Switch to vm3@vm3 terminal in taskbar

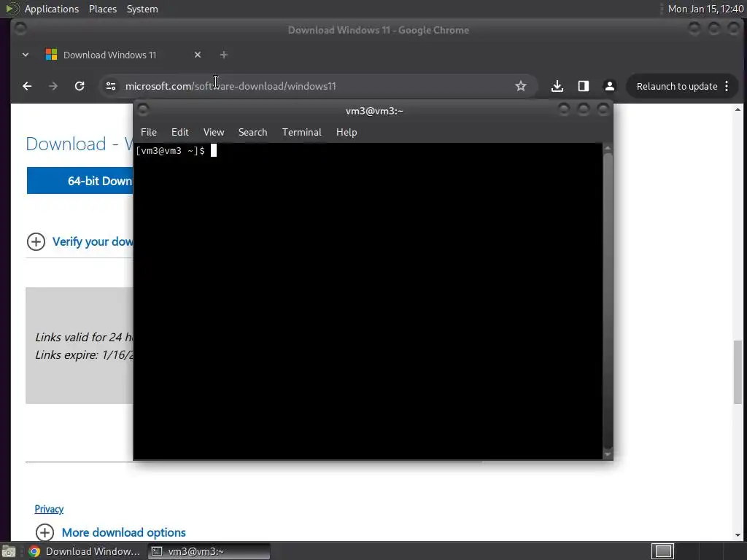coord(209,551)
